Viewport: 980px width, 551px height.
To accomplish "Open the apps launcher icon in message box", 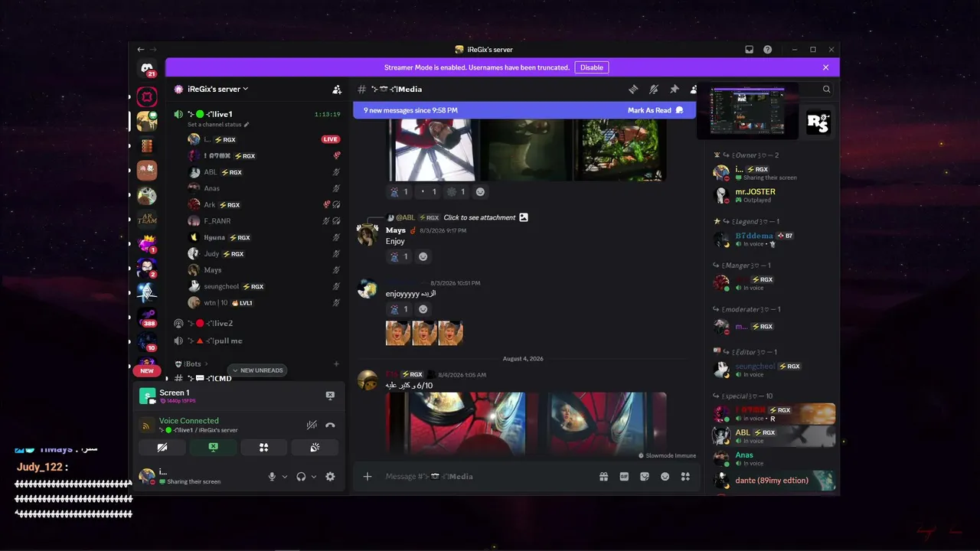I will tap(685, 477).
